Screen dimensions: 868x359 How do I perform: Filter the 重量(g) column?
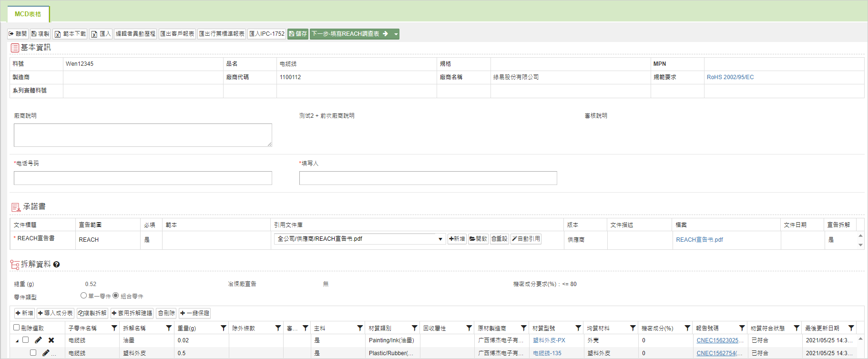click(224, 328)
